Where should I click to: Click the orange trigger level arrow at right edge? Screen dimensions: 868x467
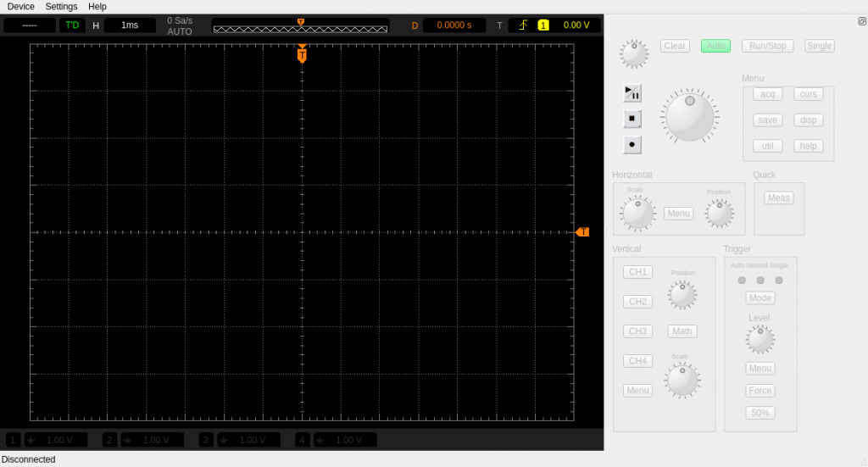pyautogui.click(x=582, y=232)
